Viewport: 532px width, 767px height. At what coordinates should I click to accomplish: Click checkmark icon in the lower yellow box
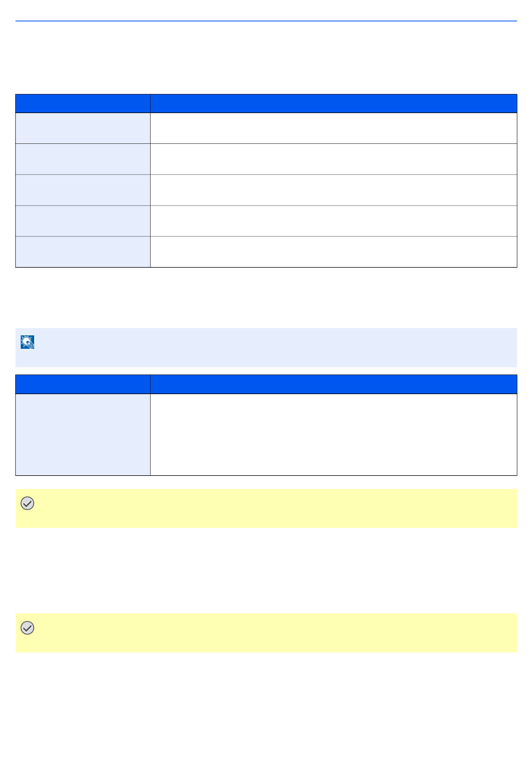[x=27, y=628]
